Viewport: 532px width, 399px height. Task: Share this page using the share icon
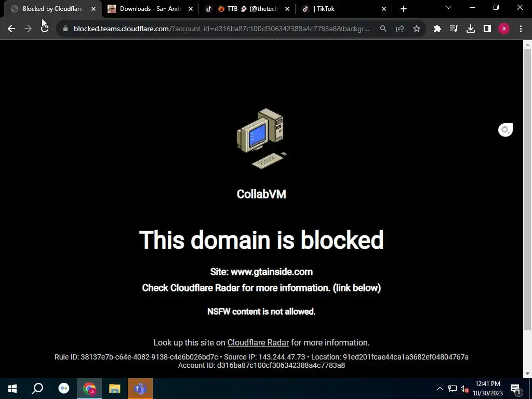pos(400,29)
